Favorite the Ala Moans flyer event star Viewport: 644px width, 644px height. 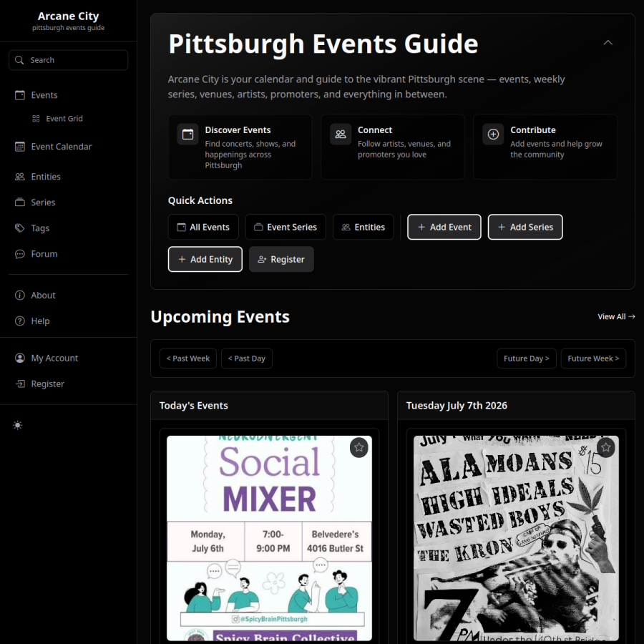pos(606,447)
